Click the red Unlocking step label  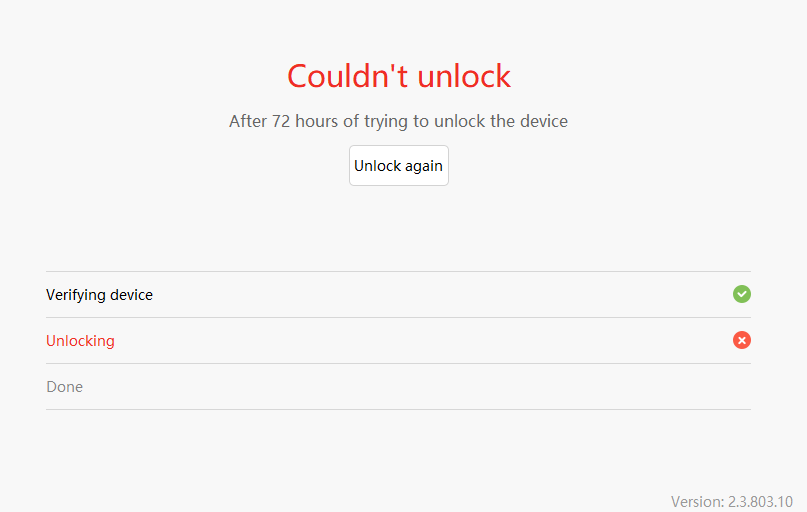pos(80,341)
